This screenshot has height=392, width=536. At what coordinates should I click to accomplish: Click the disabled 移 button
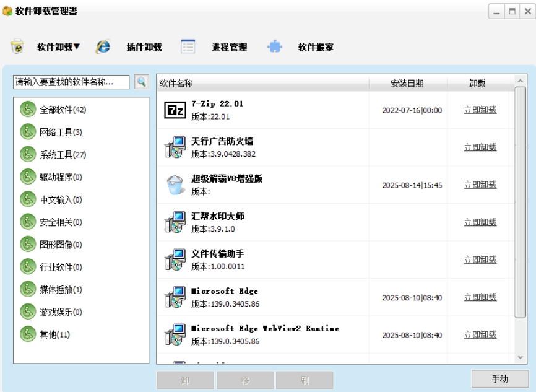(245, 380)
